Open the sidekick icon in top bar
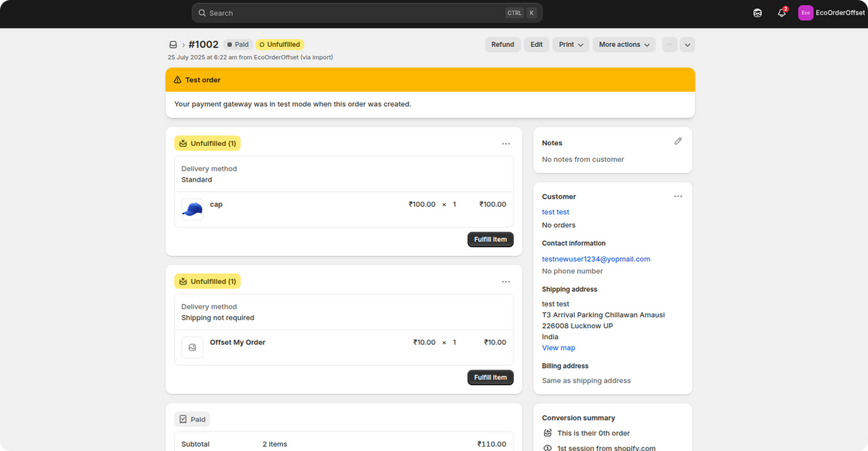The image size is (868, 451). pos(757,13)
